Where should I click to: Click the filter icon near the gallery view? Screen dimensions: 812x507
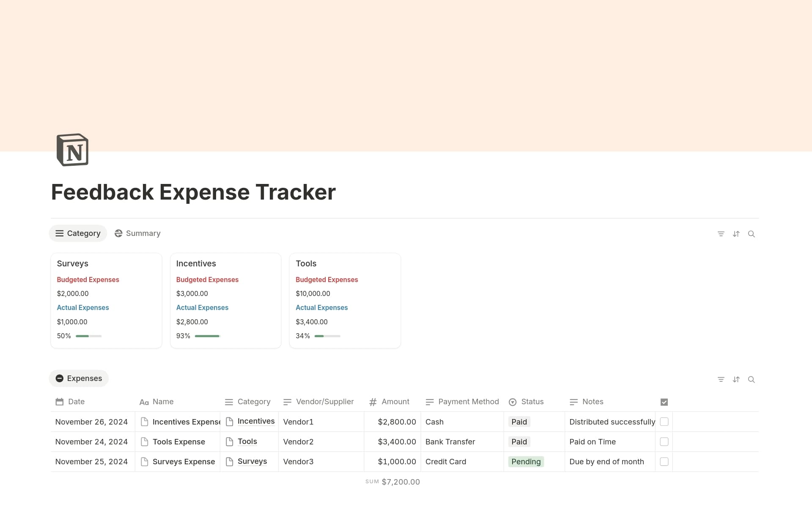721,234
